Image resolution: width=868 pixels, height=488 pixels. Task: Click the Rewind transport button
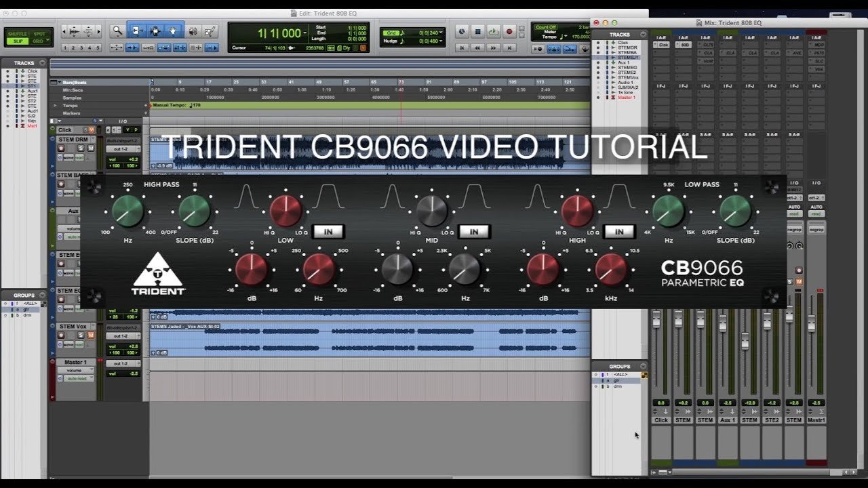[x=478, y=47]
